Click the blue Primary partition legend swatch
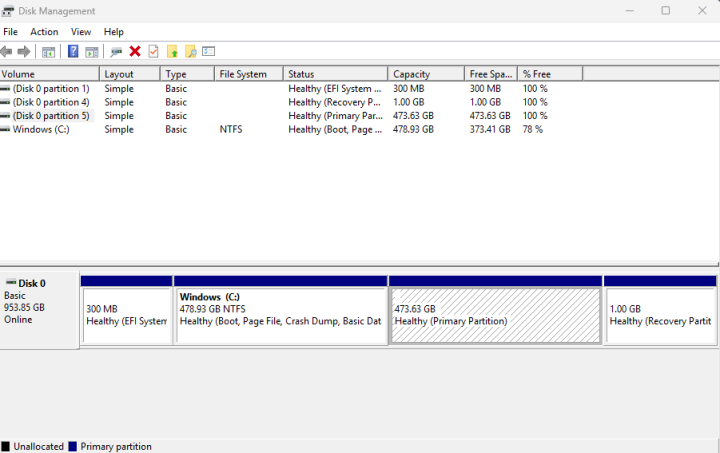The height and width of the screenshot is (453, 720). [73, 447]
